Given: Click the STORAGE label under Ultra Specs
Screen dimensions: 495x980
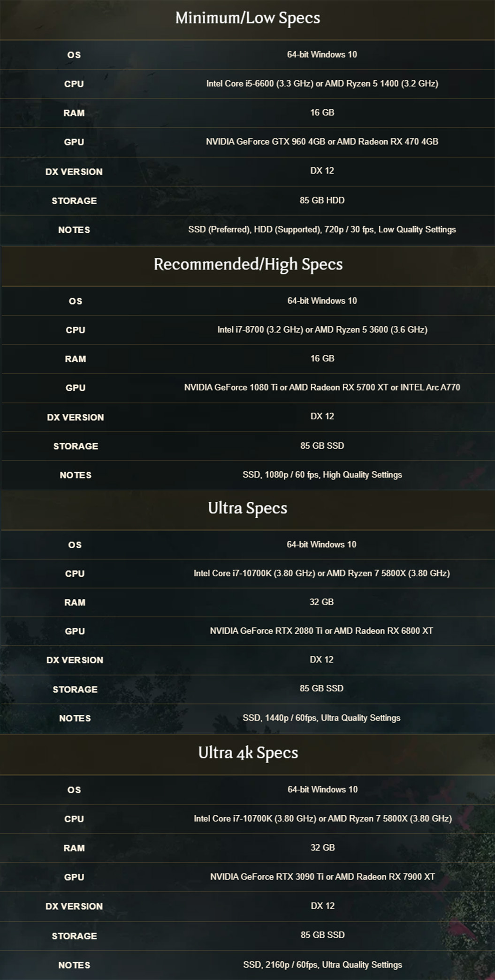Looking at the screenshot, I should pos(75,689).
